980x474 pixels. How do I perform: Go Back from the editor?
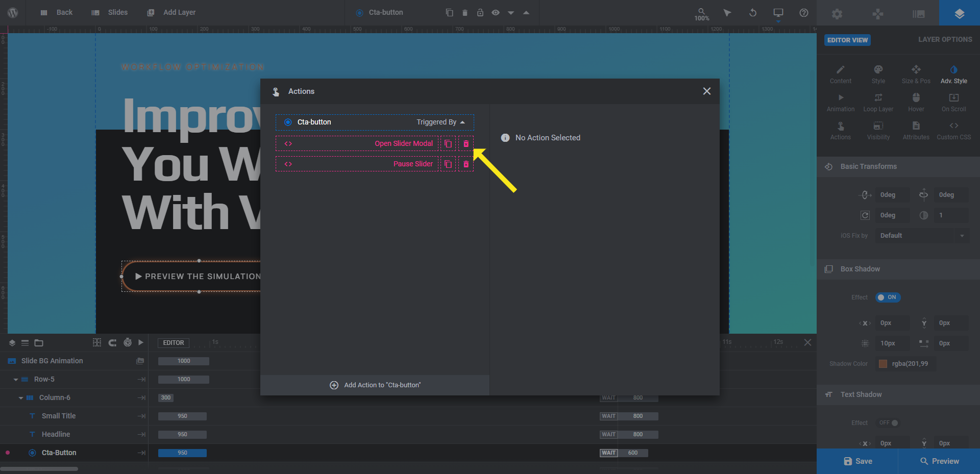click(x=57, y=13)
